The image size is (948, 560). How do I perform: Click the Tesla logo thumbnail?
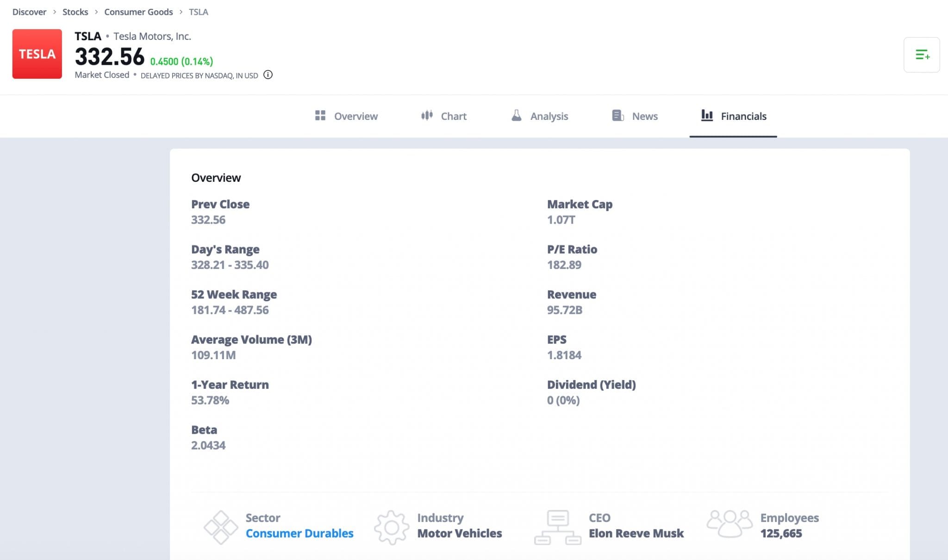pyautogui.click(x=37, y=54)
